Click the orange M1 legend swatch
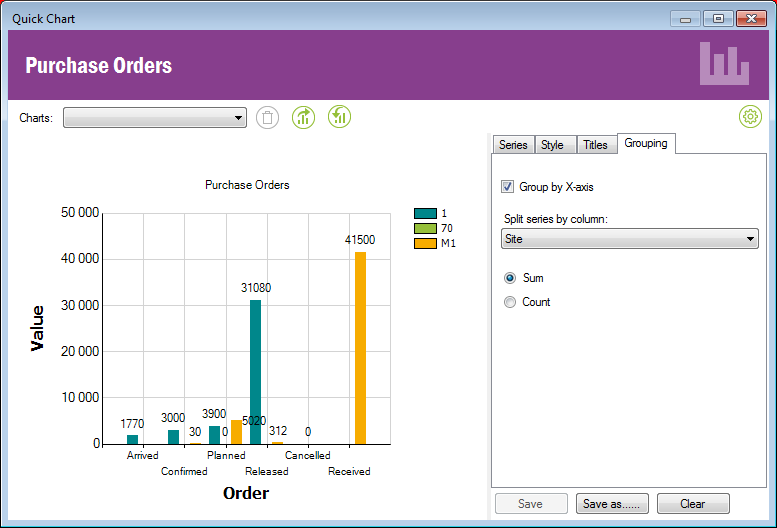Image resolution: width=777 pixels, height=528 pixels. click(425, 243)
